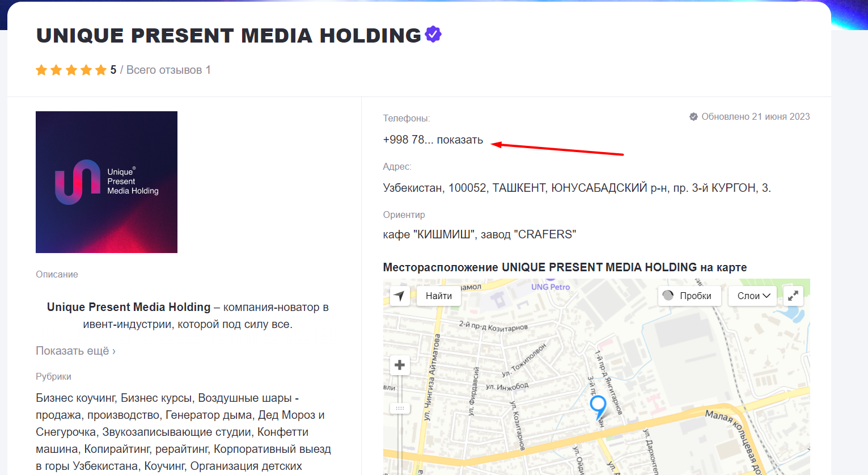Open the Слои layers dropdown
Screen dimensions: 868x475
click(x=753, y=296)
